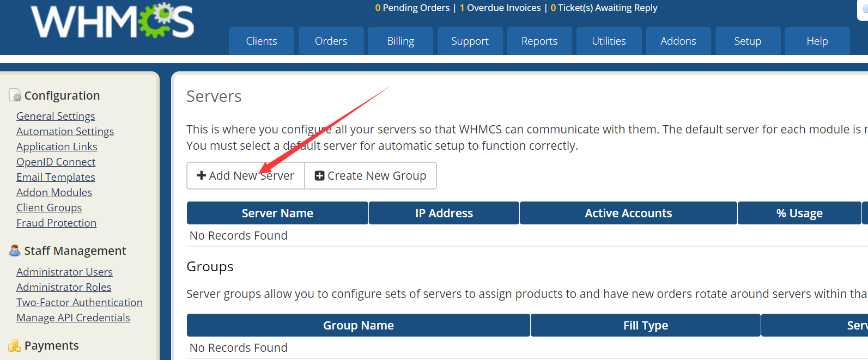The height and width of the screenshot is (360, 868).
Task: Click the Staff Management heading text
Action: coord(75,251)
